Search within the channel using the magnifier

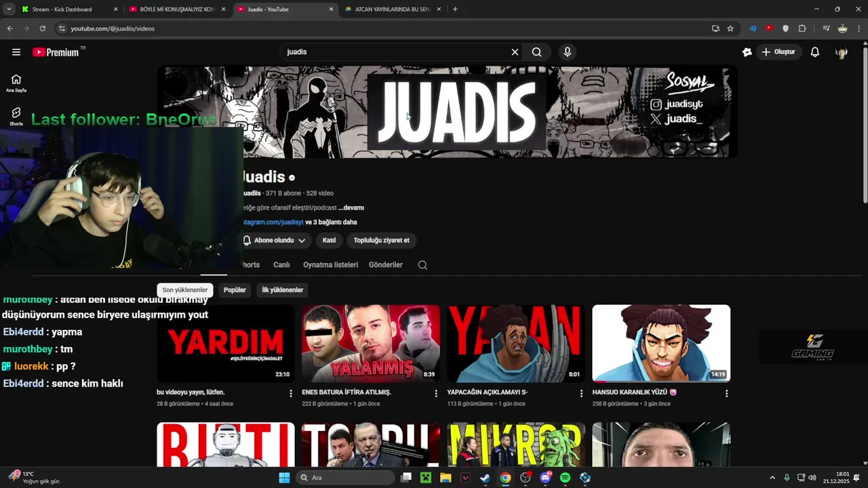pyautogui.click(x=422, y=265)
